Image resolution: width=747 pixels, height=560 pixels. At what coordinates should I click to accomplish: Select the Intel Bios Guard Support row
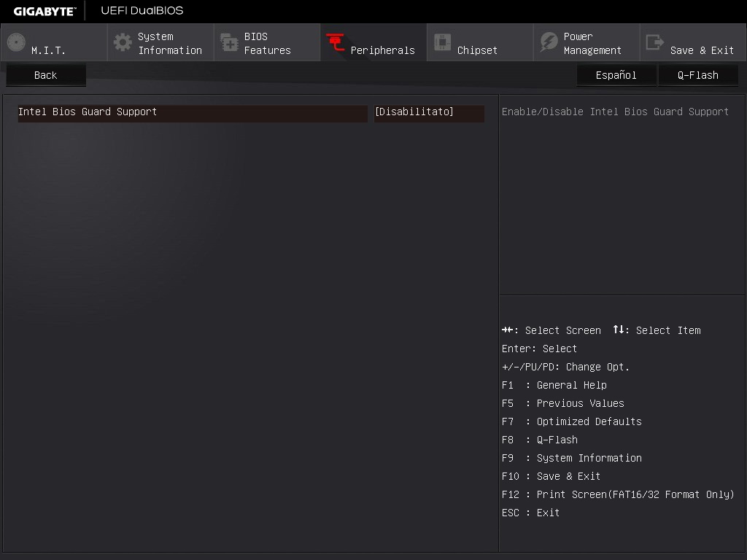point(193,112)
